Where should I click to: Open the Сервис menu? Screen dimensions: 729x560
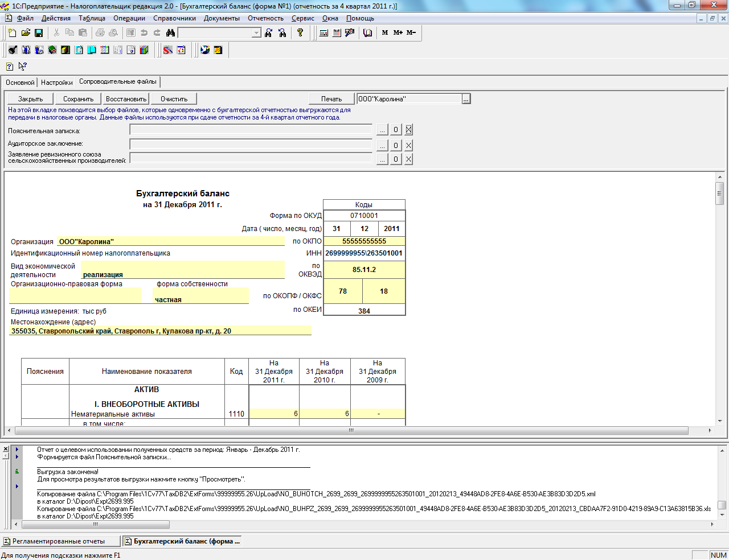(x=303, y=18)
